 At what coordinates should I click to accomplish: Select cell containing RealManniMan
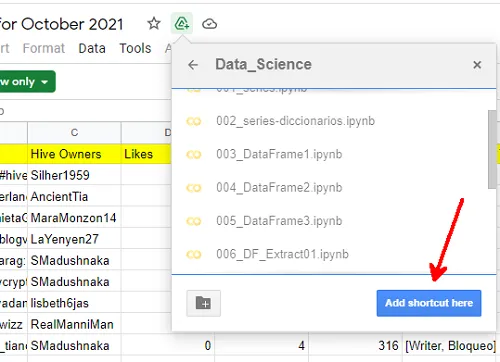[x=74, y=324]
